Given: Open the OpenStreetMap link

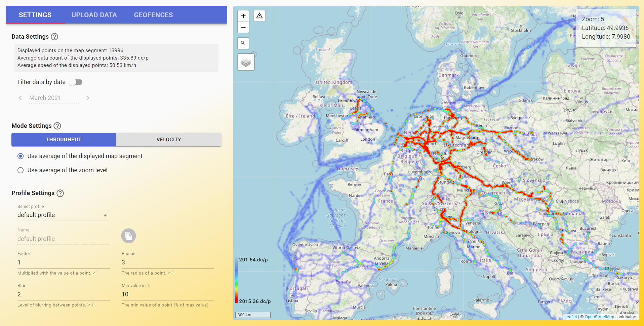Looking at the screenshot, I should tap(599, 317).
